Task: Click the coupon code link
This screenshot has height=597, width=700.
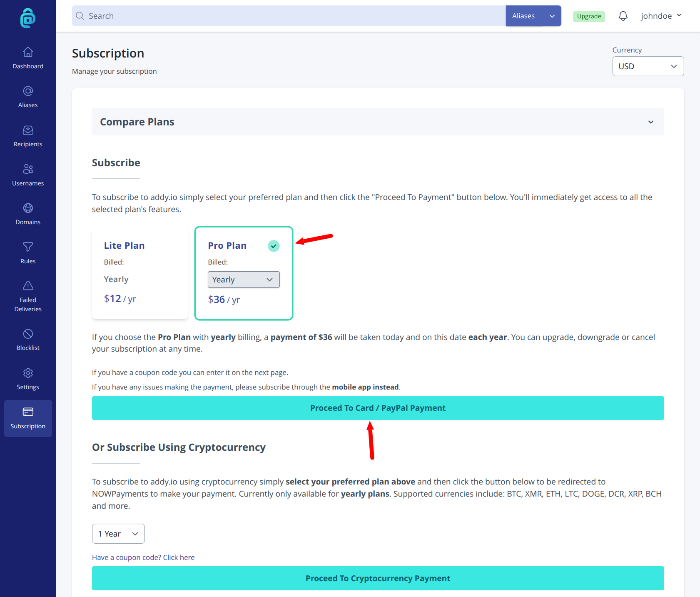Action: click(143, 557)
